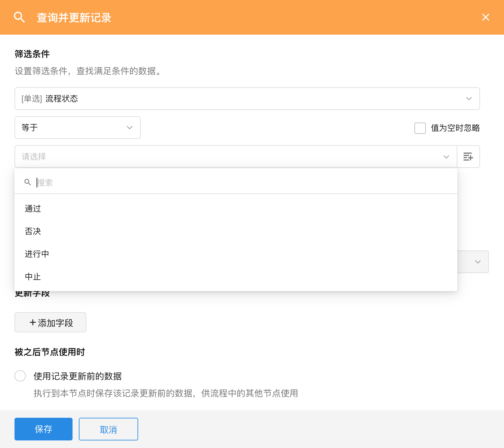Image resolution: width=504 pixels, height=448 pixels.
Task: Focus the 搜索 input in the dropdown
Action: [221, 182]
